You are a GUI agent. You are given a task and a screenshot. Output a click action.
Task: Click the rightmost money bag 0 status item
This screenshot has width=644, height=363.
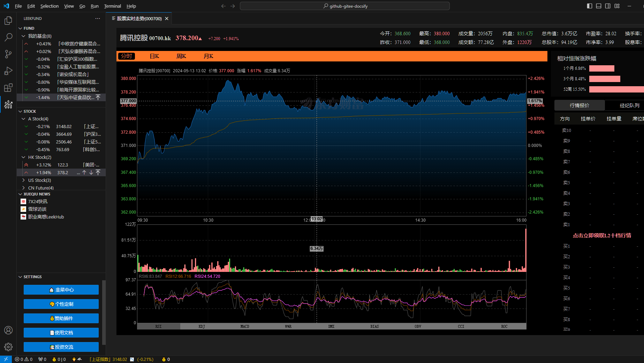pyautogui.click(x=166, y=359)
